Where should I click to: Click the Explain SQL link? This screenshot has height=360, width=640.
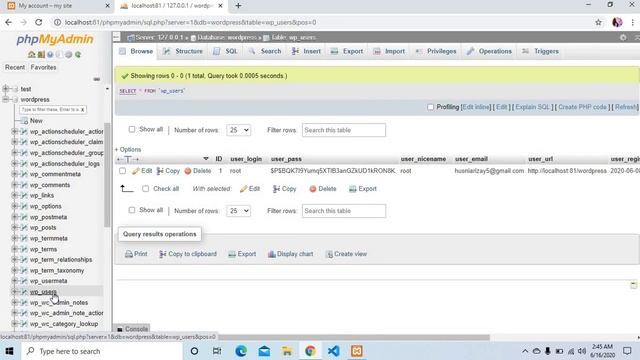click(x=532, y=107)
